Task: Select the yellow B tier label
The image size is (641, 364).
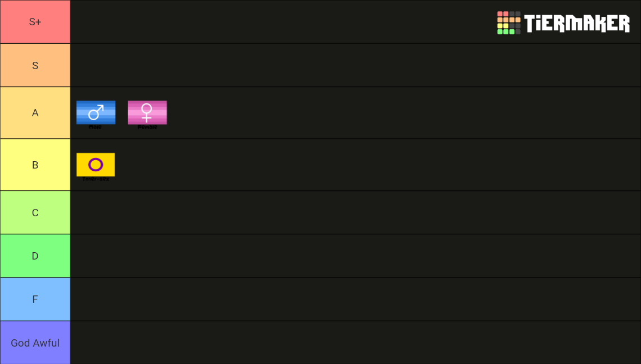Action: (x=35, y=165)
